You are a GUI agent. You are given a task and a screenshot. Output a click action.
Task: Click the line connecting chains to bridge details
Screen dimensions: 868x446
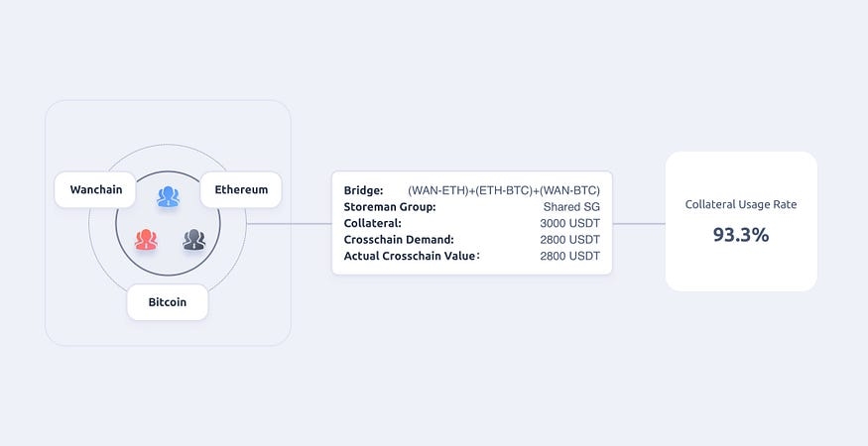point(288,224)
